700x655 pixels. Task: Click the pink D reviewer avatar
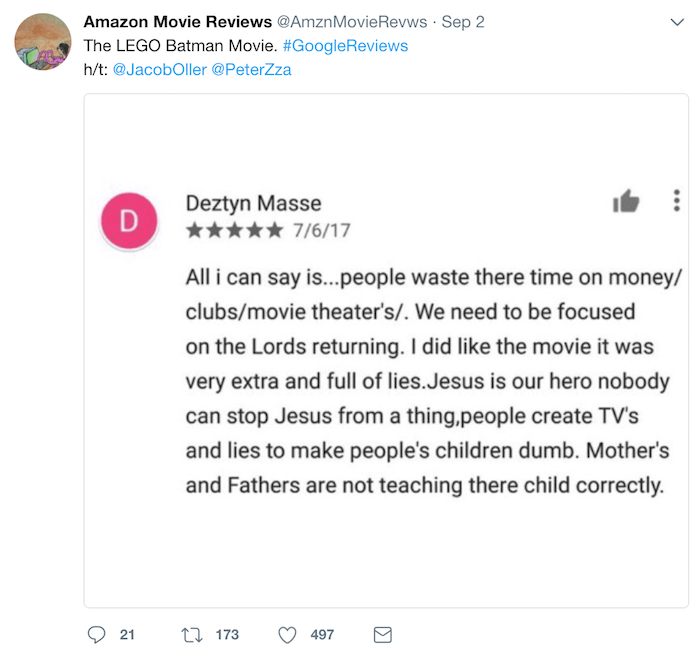click(129, 221)
